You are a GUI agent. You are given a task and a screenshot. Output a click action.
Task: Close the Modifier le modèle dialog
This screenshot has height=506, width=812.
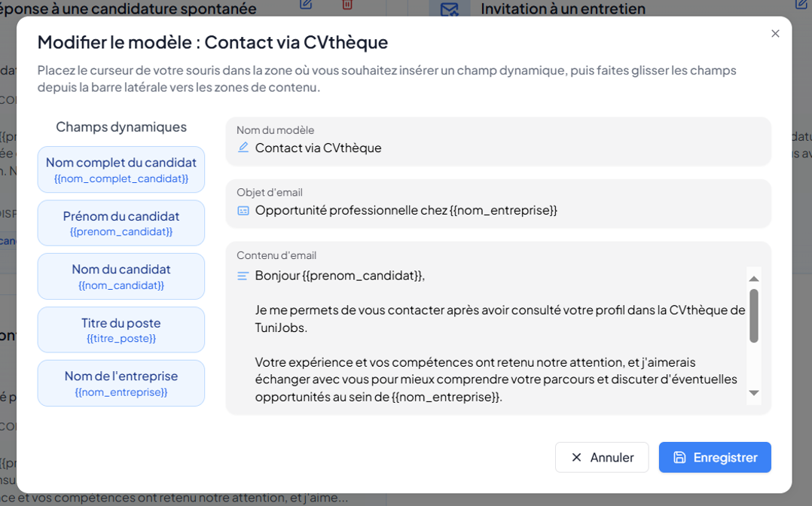click(775, 34)
